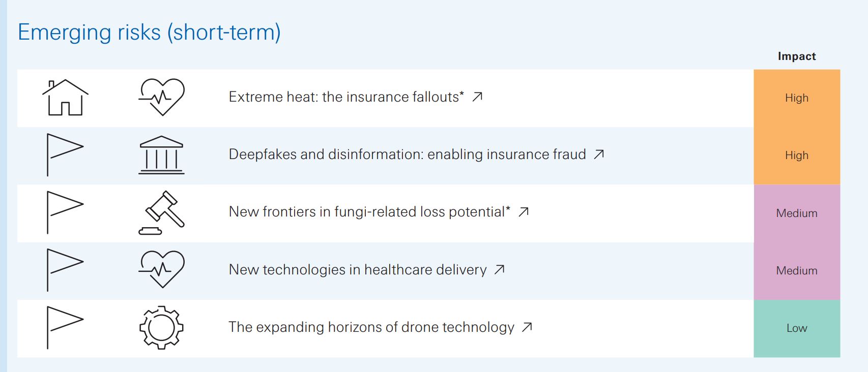Screen dimensions: 868x372
Task: Click the flag icon in the Deepfakes row
Action: [65, 155]
